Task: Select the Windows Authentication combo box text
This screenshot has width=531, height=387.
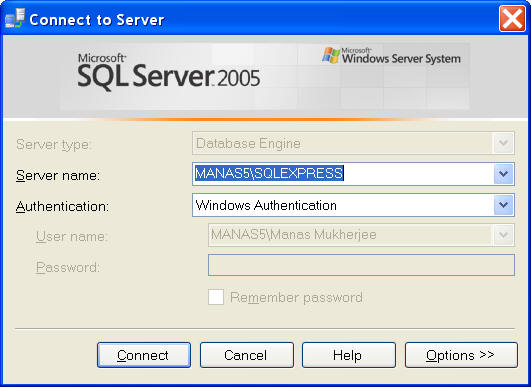Action: [x=266, y=206]
